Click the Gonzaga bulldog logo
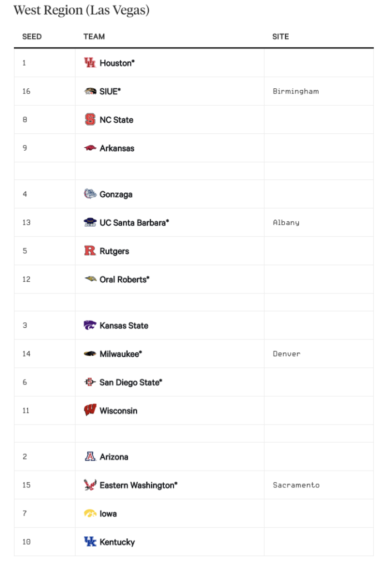 pyautogui.click(x=90, y=194)
